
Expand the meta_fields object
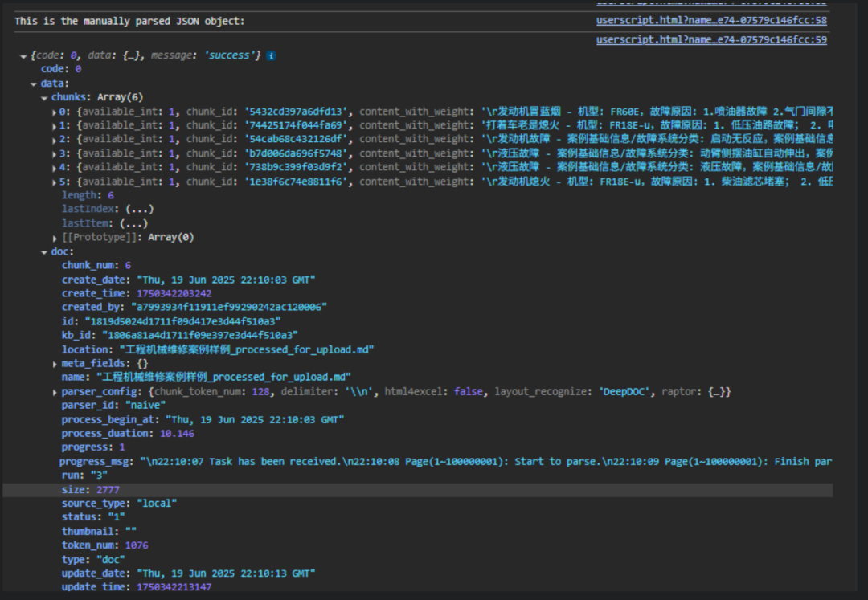click(55, 364)
